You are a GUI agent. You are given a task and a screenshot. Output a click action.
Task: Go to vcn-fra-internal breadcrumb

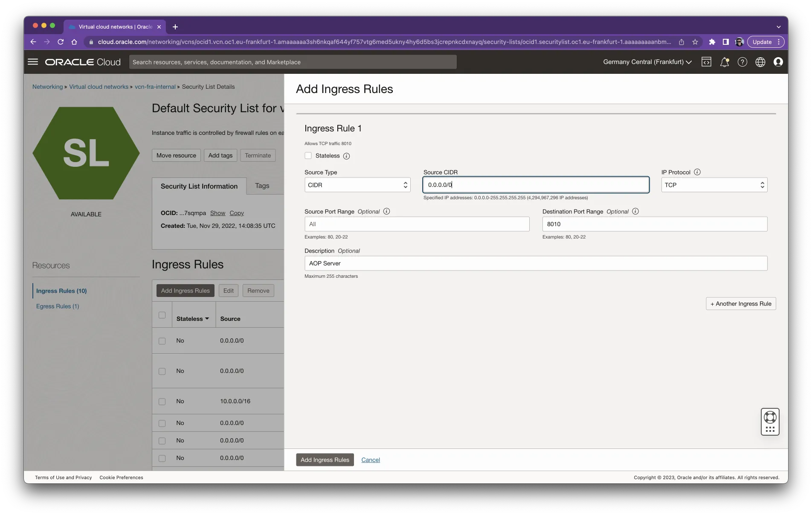155,87
